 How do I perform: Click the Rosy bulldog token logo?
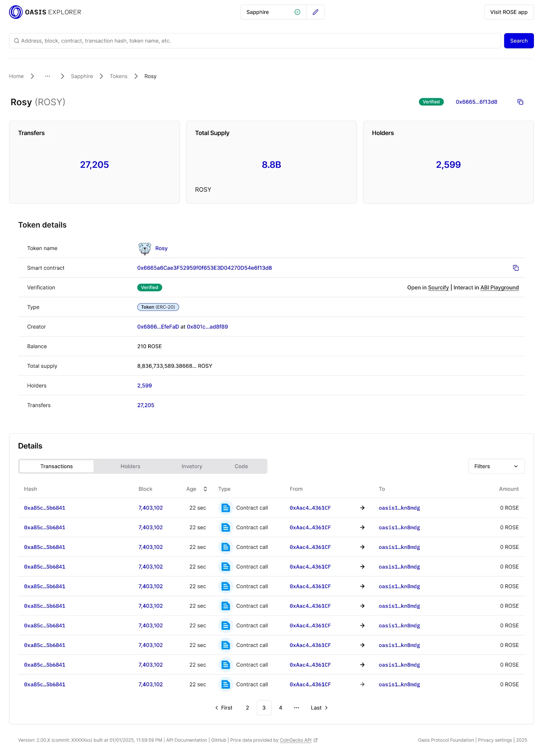[x=145, y=248]
